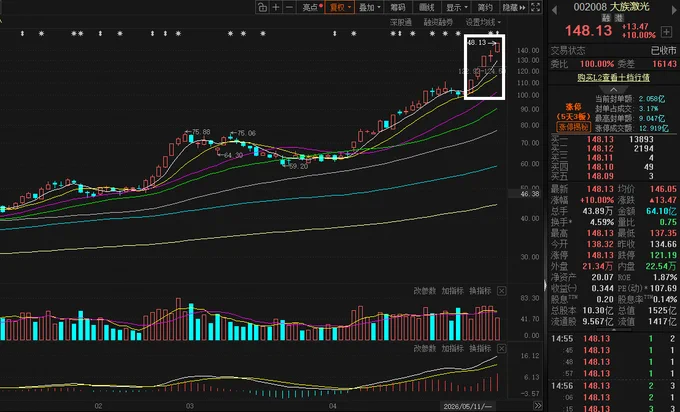Toggle the 筹码 chip distribution view
Screen dimensions: 680x412
click(x=397, y=7)
